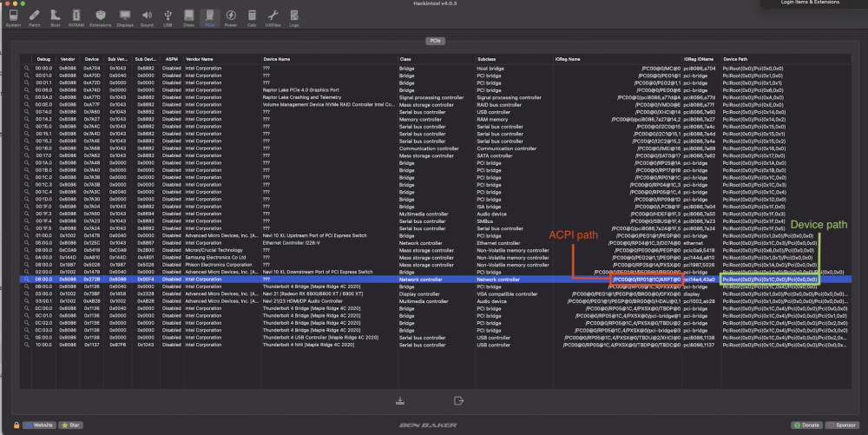Click the update PCI IDs download icon
This screenshot has width=868, height=435.
(x=400, y=400)
